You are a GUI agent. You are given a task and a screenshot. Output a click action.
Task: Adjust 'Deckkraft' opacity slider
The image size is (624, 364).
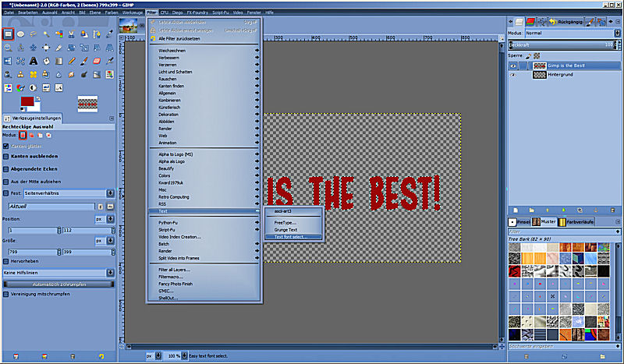564,44
